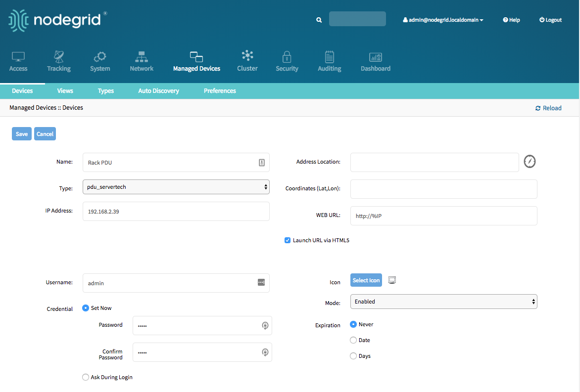Click the Confirm Password input field
The width and height of the screenshot is (580, 392).
coord(202,352)
